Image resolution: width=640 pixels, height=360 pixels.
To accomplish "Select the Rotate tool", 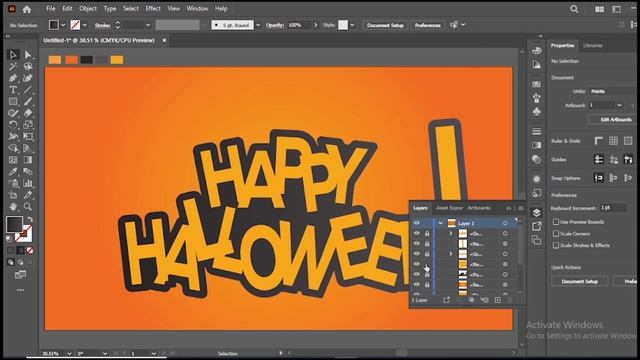I will point(13,125).
